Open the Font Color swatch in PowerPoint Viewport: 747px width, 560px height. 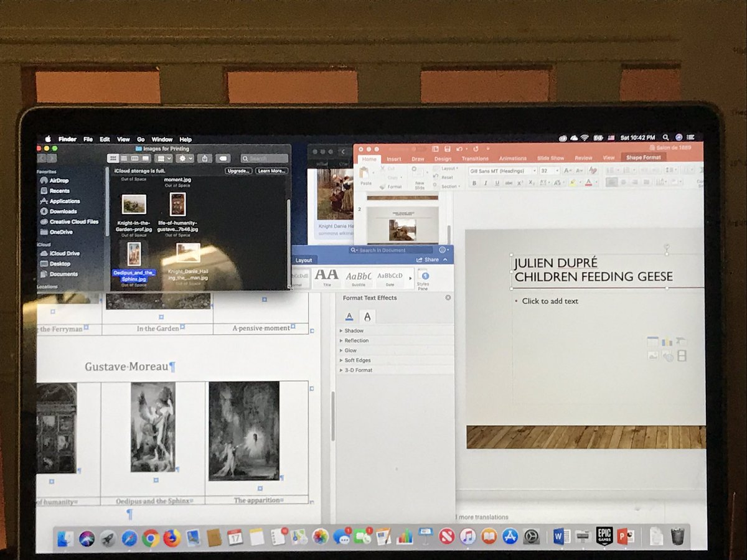coord(589,183)
